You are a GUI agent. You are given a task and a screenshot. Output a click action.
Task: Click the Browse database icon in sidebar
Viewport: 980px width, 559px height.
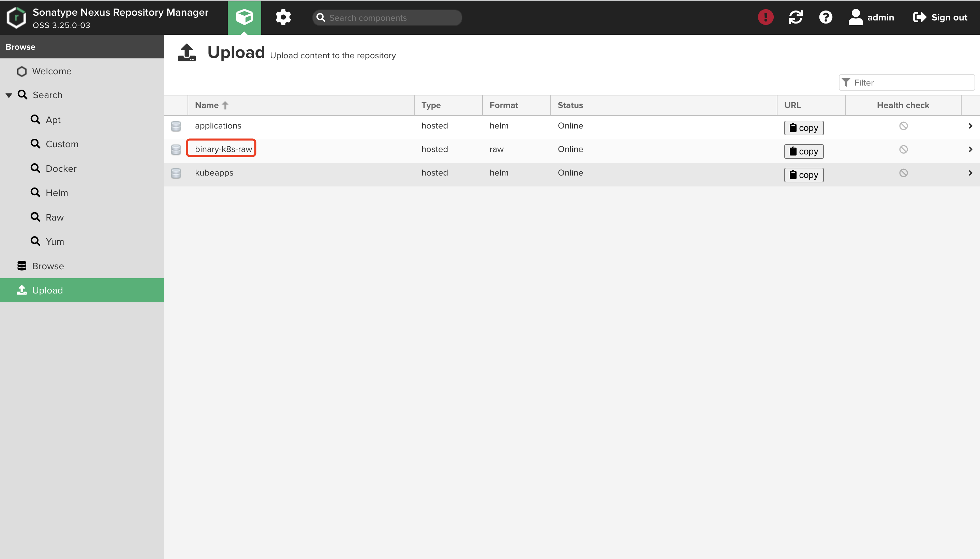coord(22,266)
